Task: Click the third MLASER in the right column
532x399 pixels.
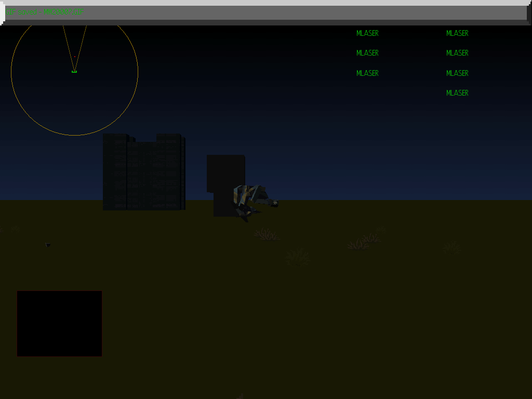Action: coord(457,73)
